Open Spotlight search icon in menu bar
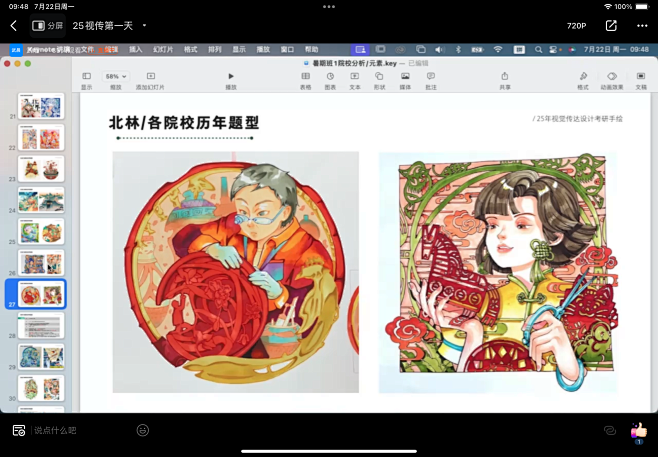 coord(538,50)
